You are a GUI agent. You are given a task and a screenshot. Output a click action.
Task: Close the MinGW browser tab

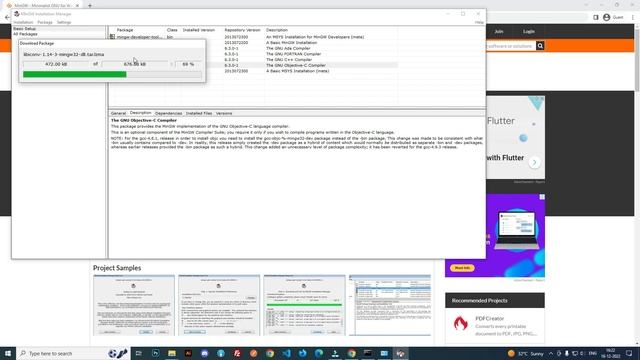point(77,6)
